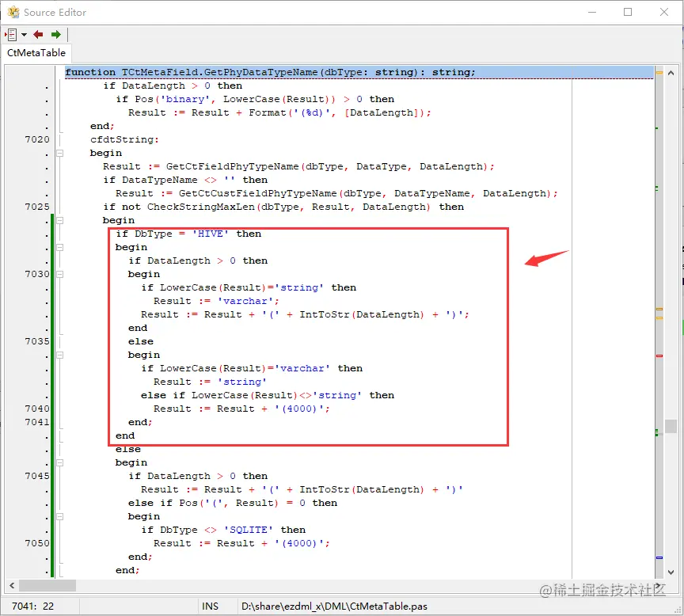Click line number 7020 in the gutter
This screenshot has width=684, height=616.
point(37,139)
